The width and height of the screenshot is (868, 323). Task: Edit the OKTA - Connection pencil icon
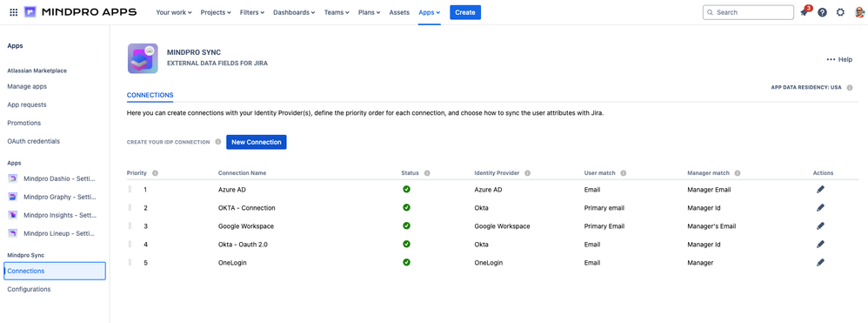coord(820,207)
